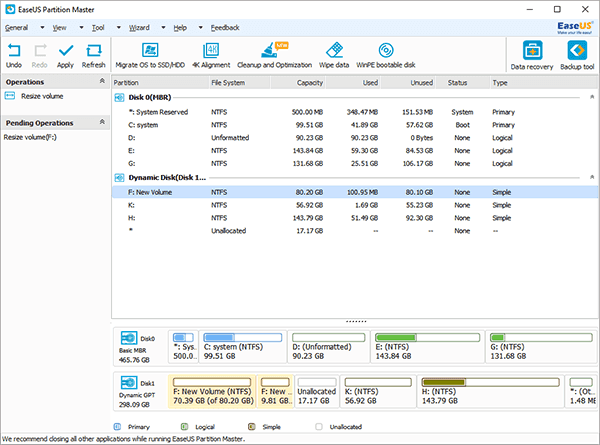This screenshot has width=600, height=445.
Task: Click the Unallocated legend icon
Action: (319, 427)
